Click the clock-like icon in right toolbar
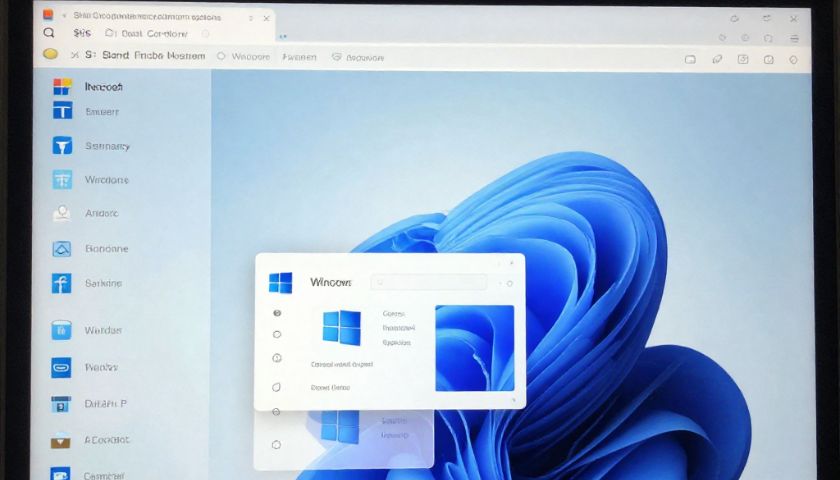 coord(769,59)
